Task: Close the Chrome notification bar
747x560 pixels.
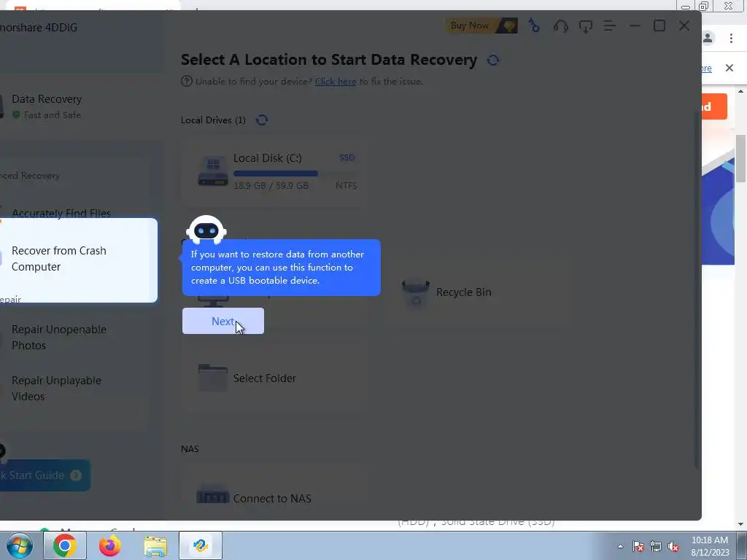Action: [729, 68]
